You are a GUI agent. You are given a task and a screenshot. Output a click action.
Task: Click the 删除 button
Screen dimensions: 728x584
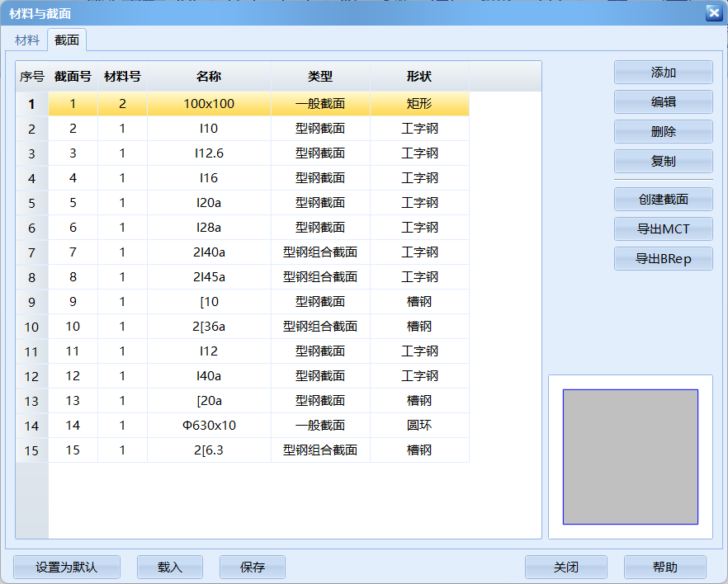click(x=663, y=132)
